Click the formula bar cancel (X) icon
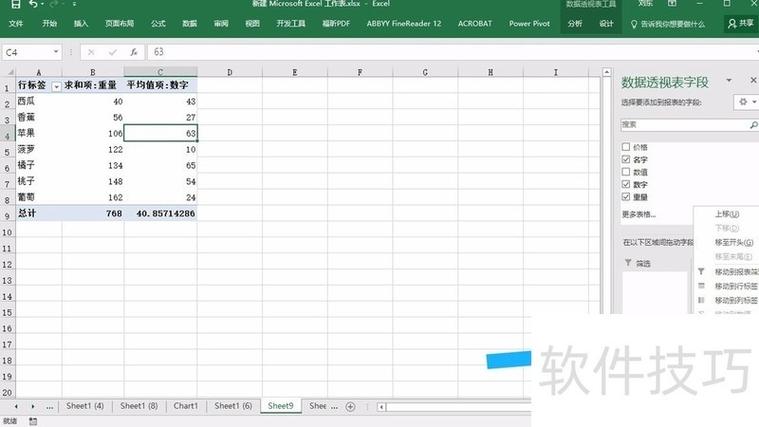759x427 pixels. [91, 52]
